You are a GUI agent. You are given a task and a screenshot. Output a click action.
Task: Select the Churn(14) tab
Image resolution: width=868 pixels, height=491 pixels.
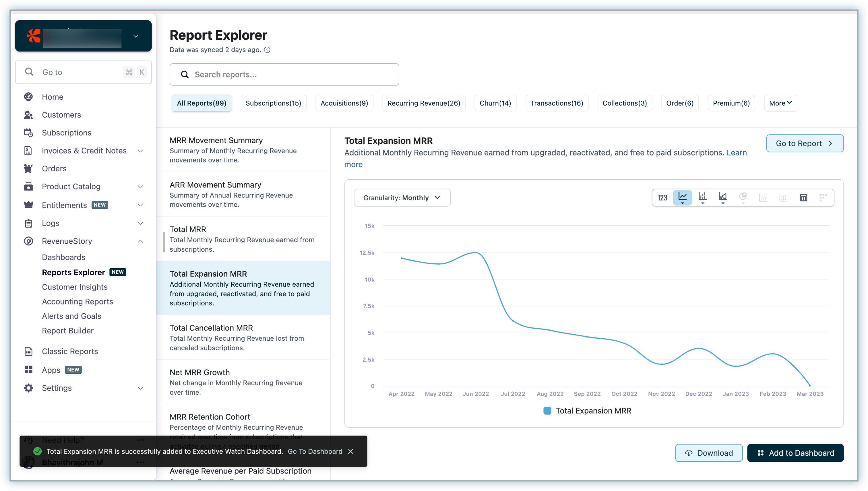pos(495,103)
